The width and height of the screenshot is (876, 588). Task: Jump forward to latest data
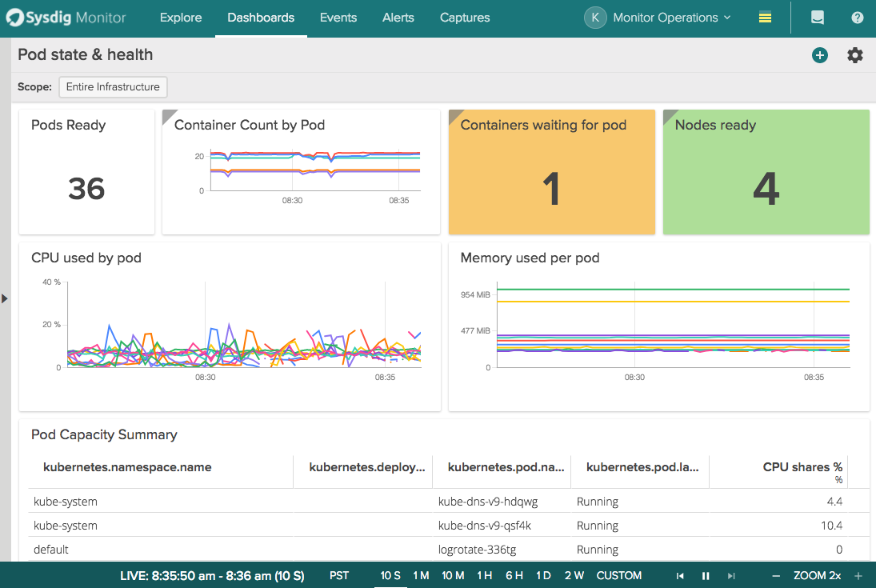tap(731, 575)
